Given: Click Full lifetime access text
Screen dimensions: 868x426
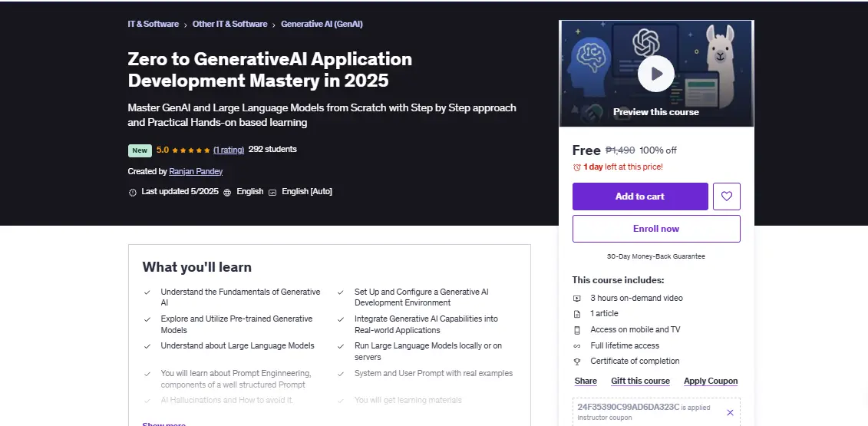Looking at the screenshot, I should 625,345.
